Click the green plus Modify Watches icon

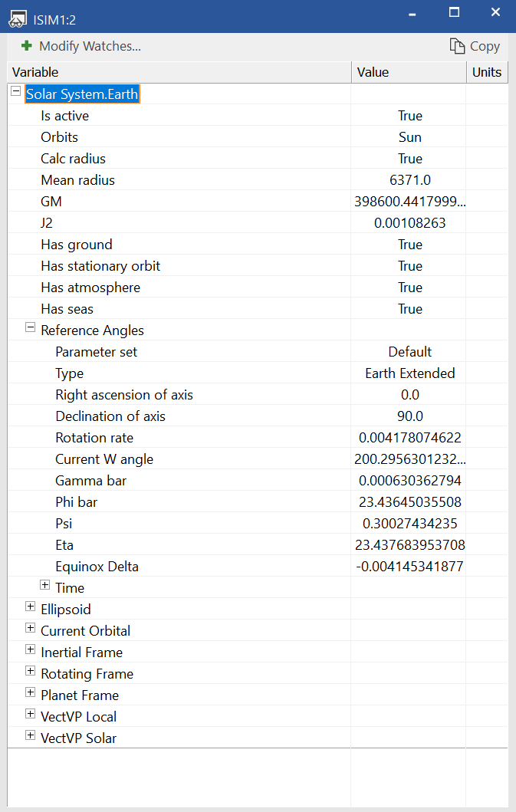point(27,46)
